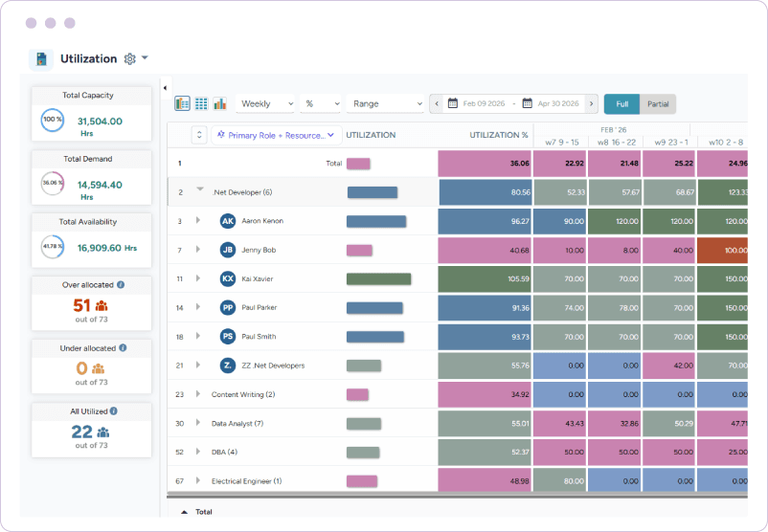Collapse the .Net Developer (6) group
The image size is (768, 532).
tap(200, 188)
